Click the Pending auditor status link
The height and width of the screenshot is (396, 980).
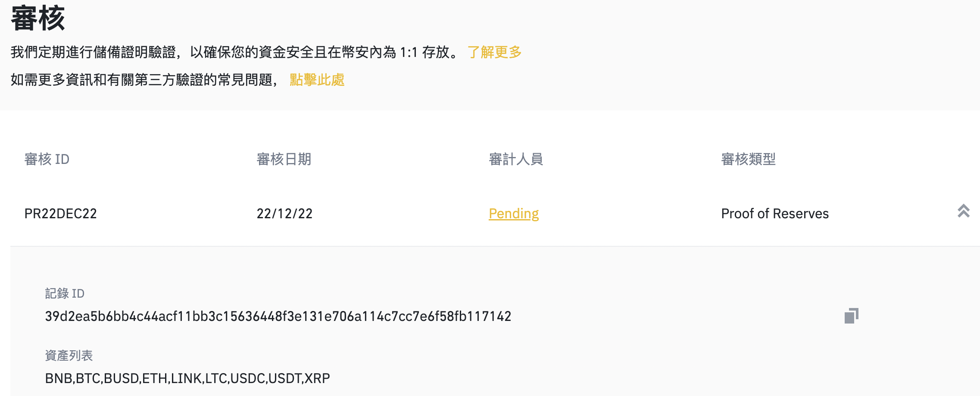[513, 213]
